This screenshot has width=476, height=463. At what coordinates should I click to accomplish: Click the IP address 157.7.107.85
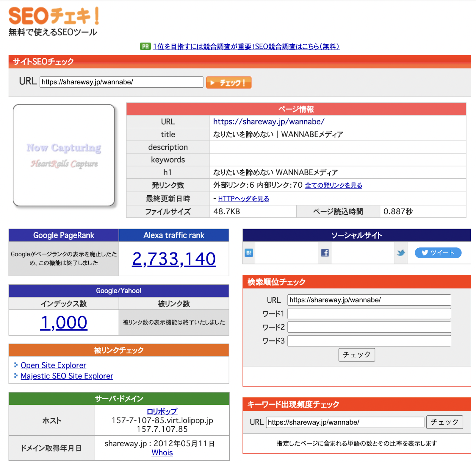pos(162,429)
